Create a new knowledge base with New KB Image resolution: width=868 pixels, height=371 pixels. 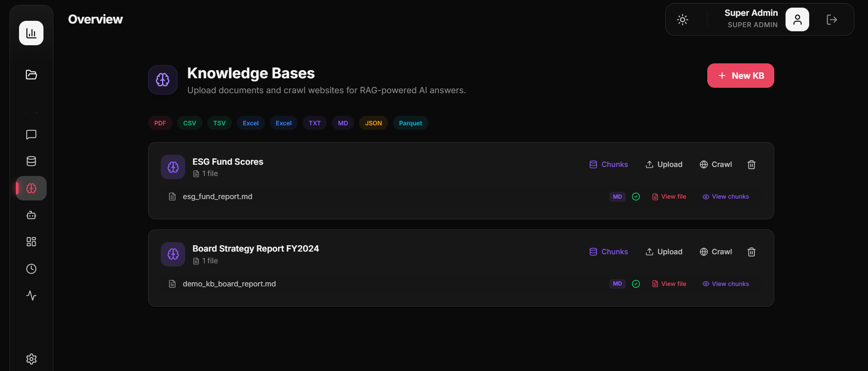pos(740,76)
